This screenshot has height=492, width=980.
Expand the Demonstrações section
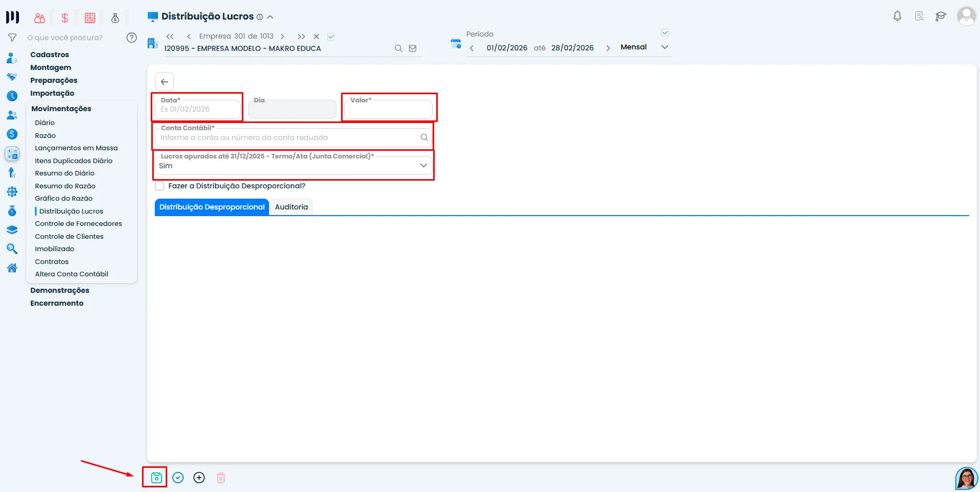point(60,290)
